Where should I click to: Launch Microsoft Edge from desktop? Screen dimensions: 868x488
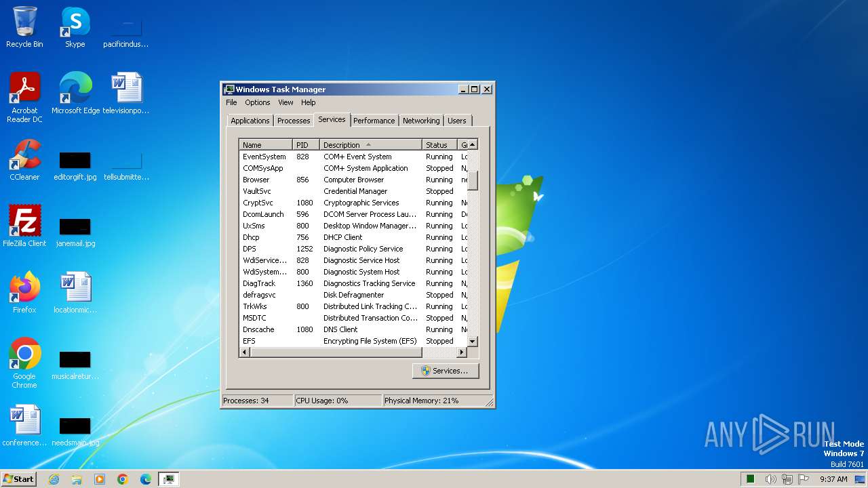click(75, 94)
